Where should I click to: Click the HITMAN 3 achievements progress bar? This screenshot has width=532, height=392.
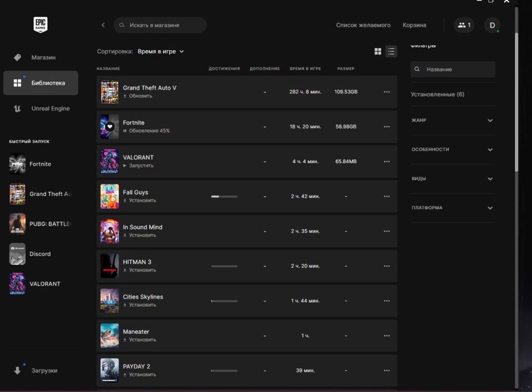224,266
